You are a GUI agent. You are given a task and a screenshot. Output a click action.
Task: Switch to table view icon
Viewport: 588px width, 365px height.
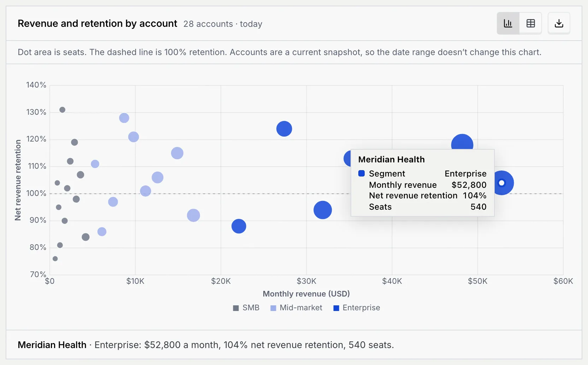[530, 23]
